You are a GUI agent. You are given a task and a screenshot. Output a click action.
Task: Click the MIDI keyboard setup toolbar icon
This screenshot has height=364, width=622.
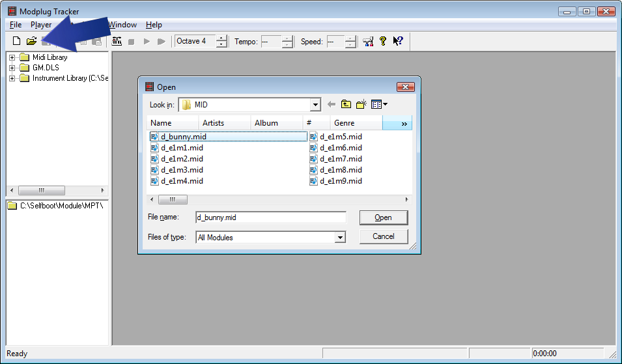(x=117, y=41)
